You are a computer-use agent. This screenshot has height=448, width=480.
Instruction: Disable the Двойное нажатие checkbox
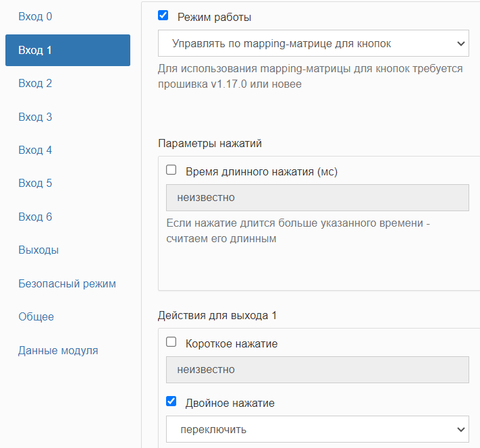(171, 401)
